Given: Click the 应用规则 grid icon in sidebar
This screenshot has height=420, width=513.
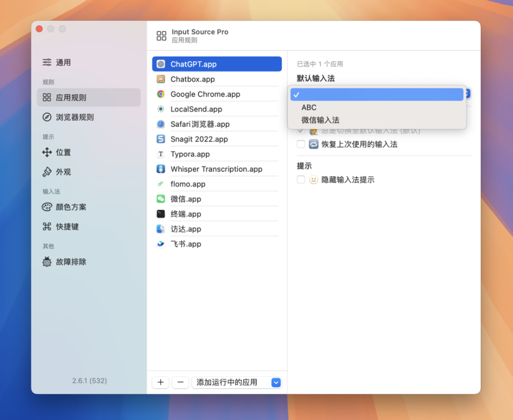Looking at the screenshot, I should pyautogui.click(x=47, y=97).
